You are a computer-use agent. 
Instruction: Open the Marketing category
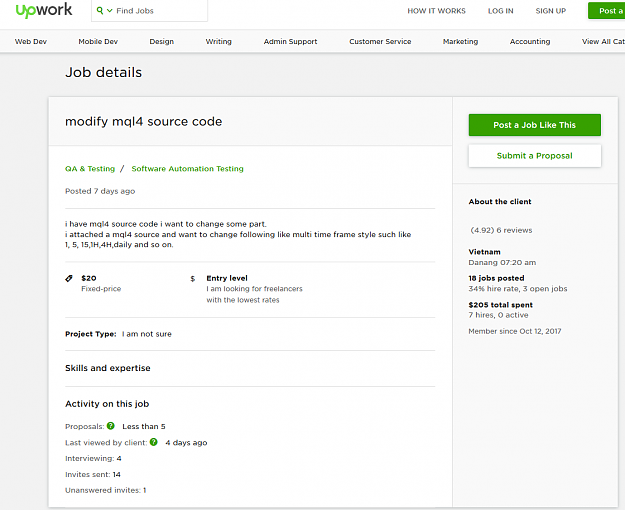460,41
